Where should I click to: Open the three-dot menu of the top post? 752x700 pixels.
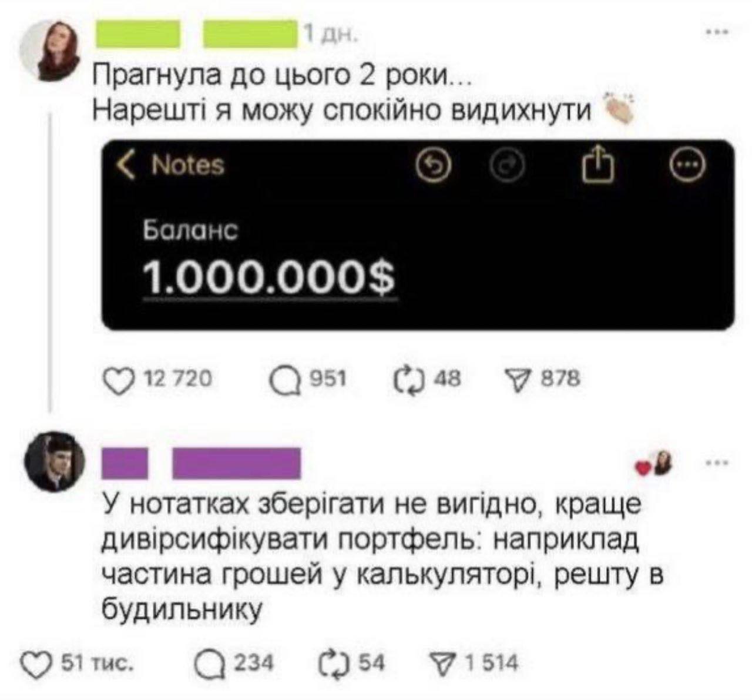[x=717, y=34]
